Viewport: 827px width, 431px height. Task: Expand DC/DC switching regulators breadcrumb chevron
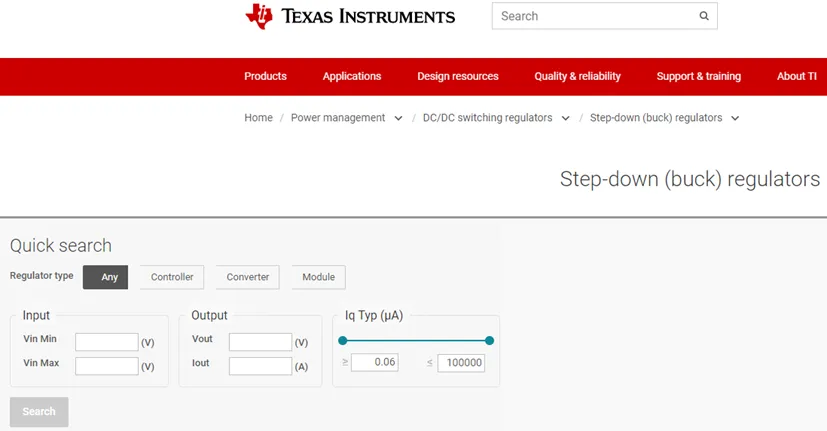565,118
